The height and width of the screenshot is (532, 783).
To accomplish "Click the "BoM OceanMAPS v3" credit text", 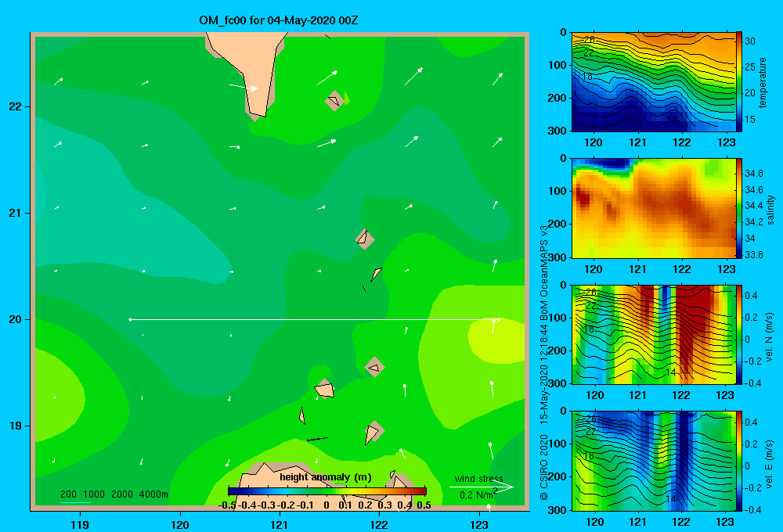I will pos(544,272).
